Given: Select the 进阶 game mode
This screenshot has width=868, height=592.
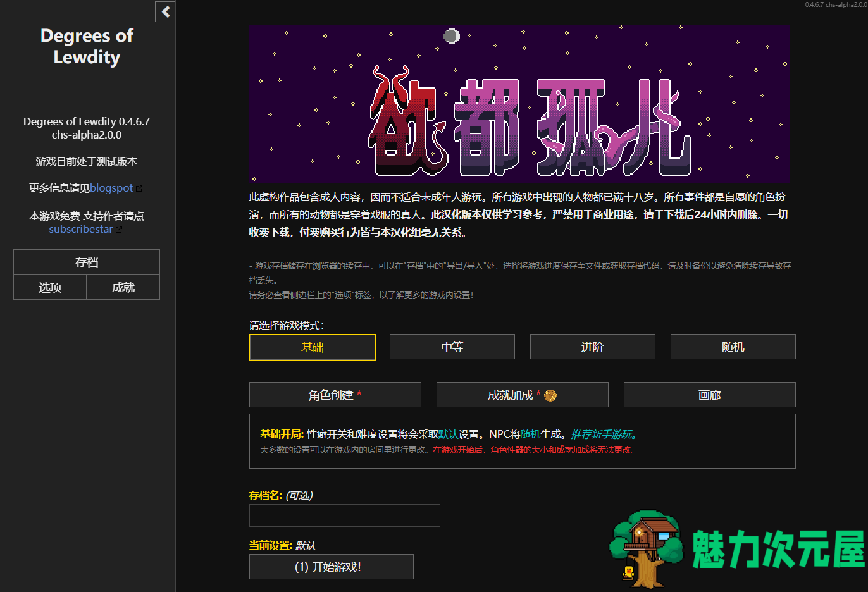Looking at the screenshot, I should click(x=593, y=347).
